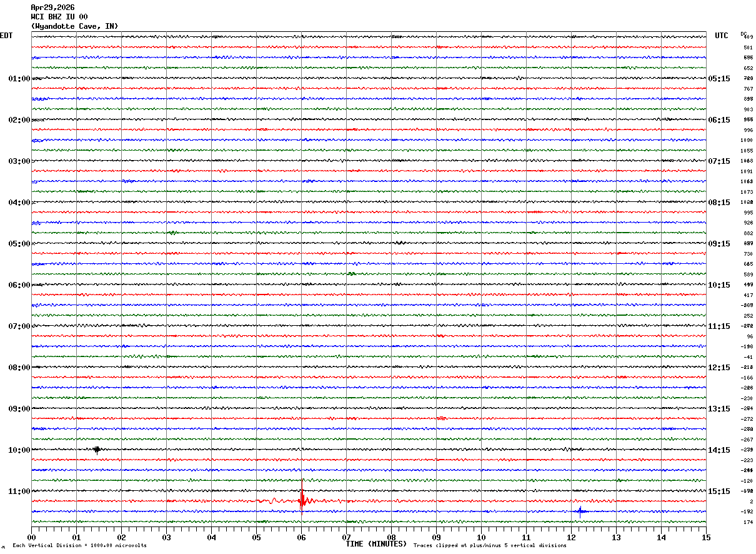Click the TIME (MINUTES) axis title
Screen dimensions: 756x554
click(x=377, y=544)
